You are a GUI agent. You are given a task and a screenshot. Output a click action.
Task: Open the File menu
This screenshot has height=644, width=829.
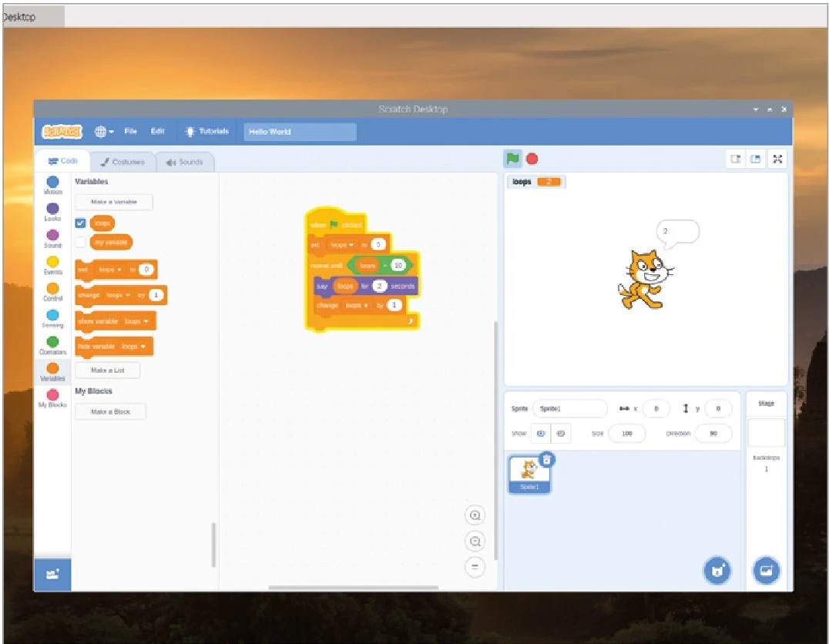pos(131,132)
